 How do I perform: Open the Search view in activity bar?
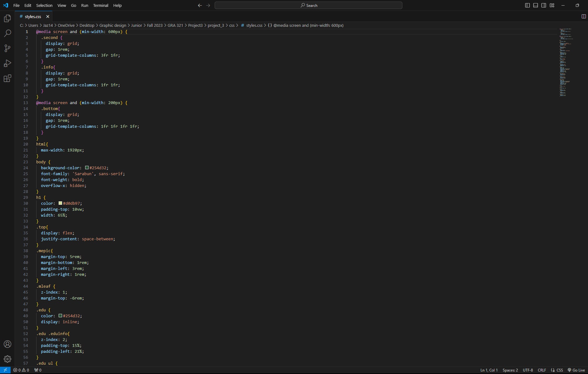(7, 33)
